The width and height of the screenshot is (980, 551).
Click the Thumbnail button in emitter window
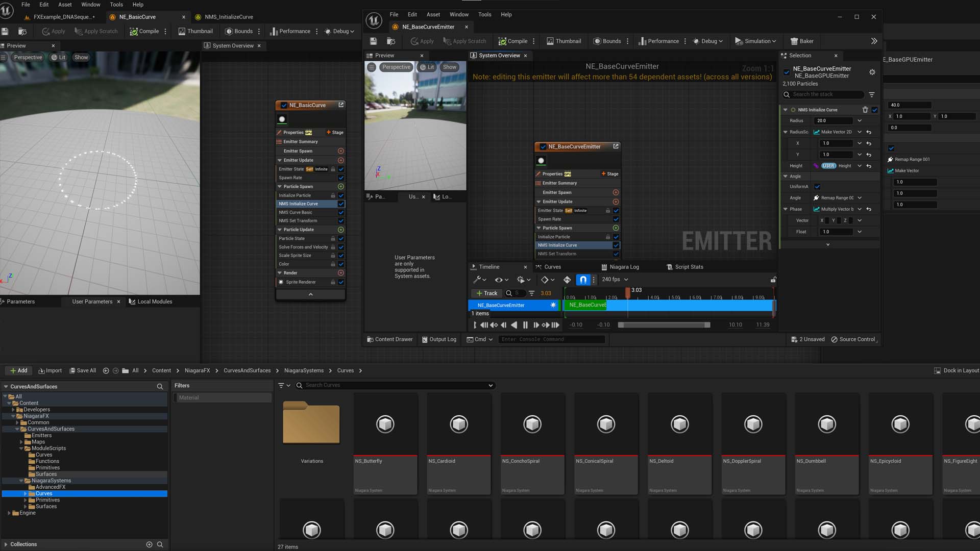click(563, 41)
